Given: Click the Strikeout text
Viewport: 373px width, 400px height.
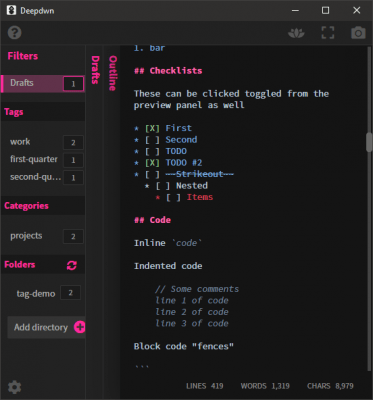Looking at the screenshot, I should click(200, 174).
